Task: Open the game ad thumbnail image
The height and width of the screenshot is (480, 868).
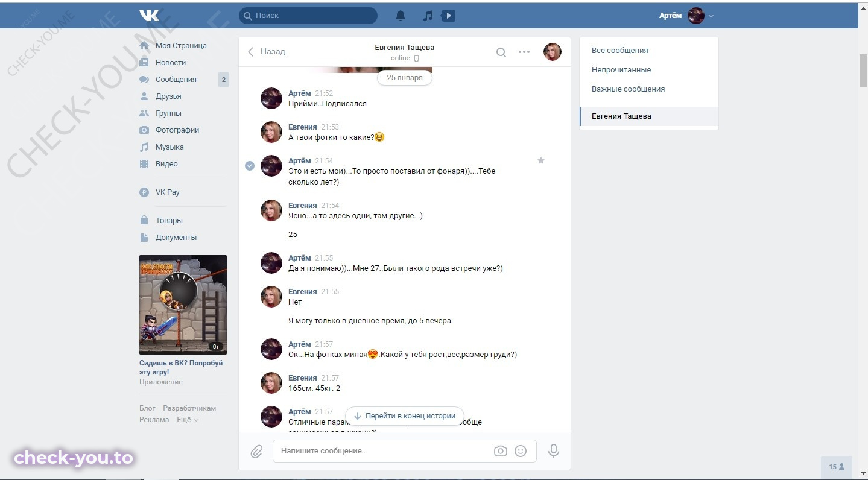Action: pyautogui.click(x=183, y=305)
